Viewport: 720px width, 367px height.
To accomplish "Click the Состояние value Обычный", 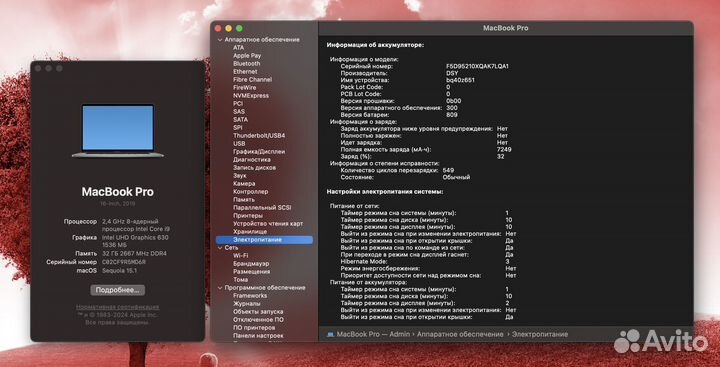I will click(456, 177).
